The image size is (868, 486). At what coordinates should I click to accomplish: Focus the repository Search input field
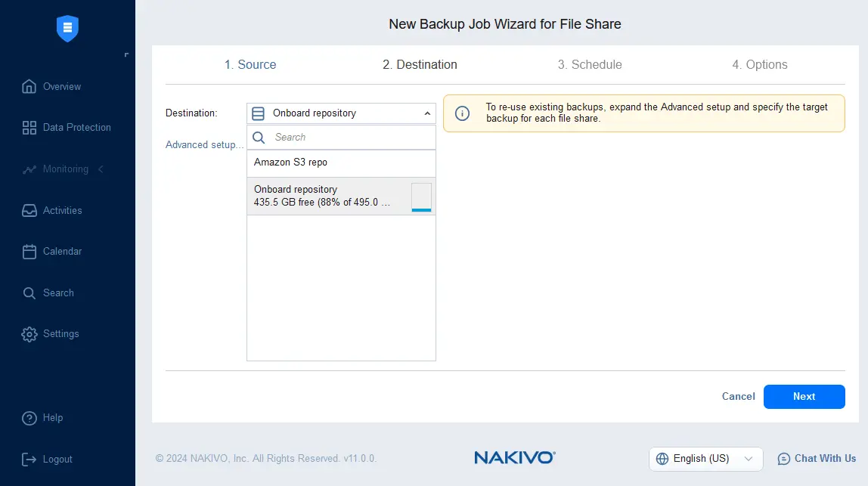pos(341,138)
